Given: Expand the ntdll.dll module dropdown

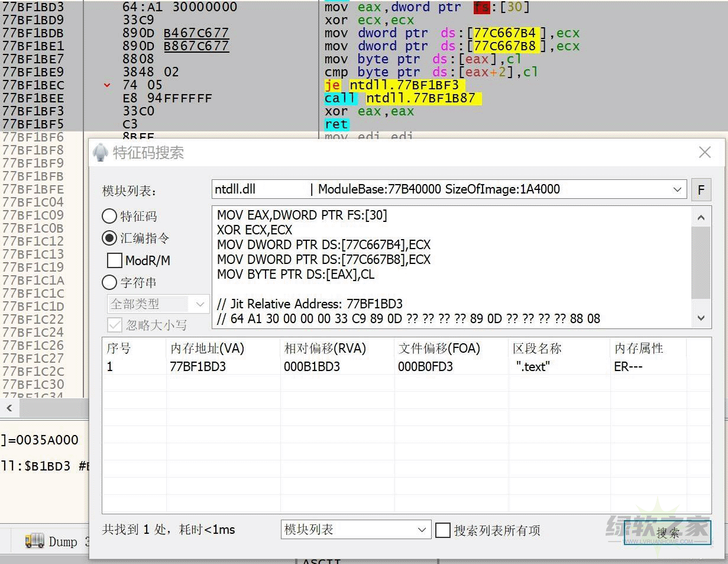Looking at the screenshot, I should tap(677, 190).
